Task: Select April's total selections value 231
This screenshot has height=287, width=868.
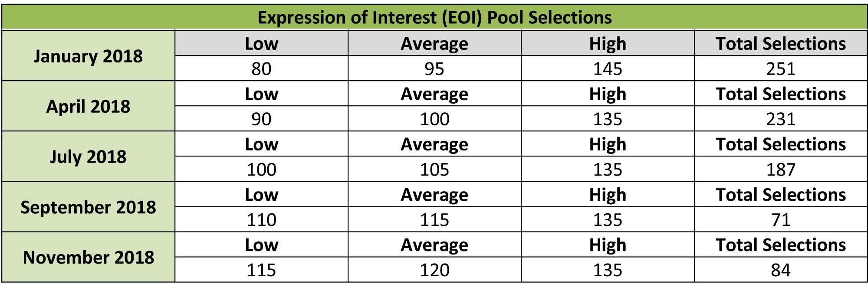Action: pyautogui.click(x=780, y=119)
